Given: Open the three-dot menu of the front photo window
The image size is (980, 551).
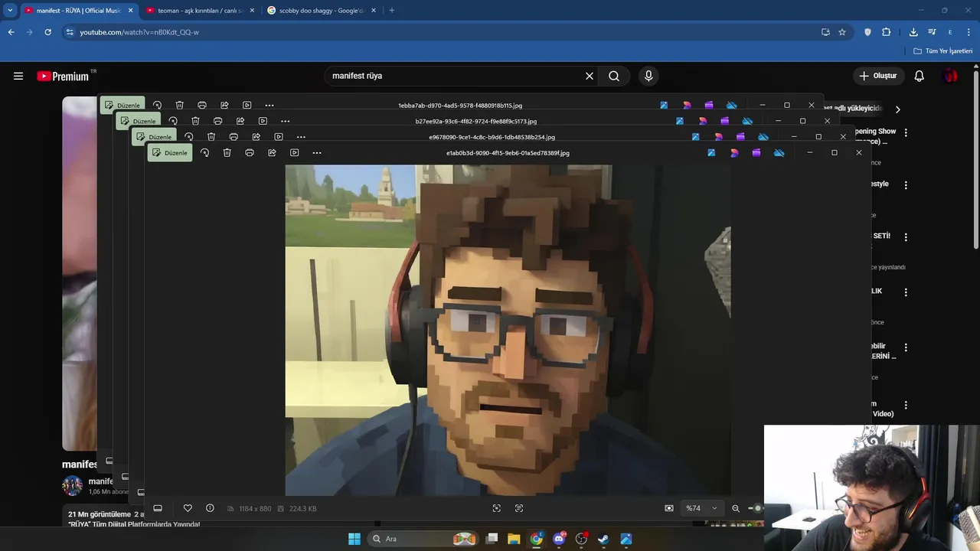Looking at the screenshot, I should click(x=317, y=153).
